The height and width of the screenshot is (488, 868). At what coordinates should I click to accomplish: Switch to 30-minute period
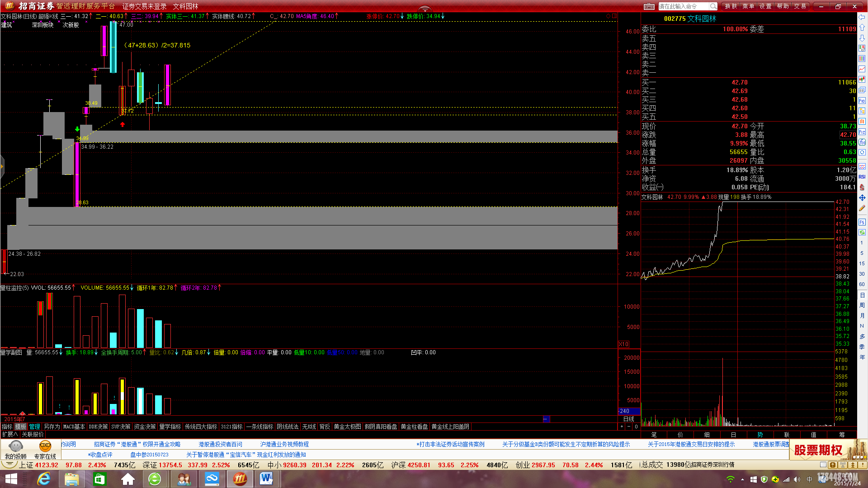tap(862, 274)
